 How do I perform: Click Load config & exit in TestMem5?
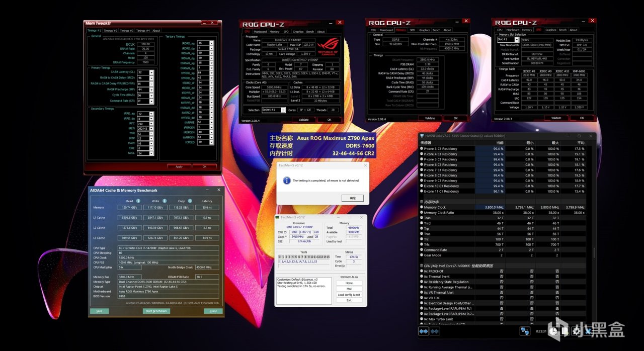coord(349,295)
